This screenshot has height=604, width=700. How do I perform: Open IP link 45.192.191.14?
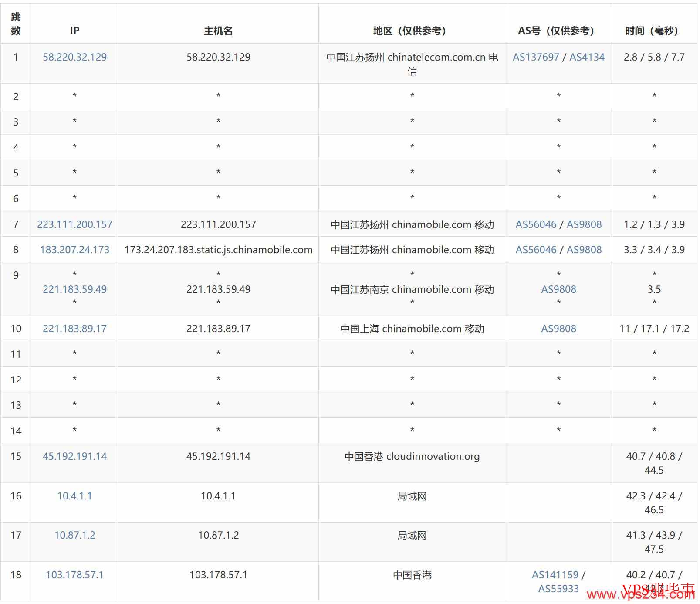tap(74, 456)
